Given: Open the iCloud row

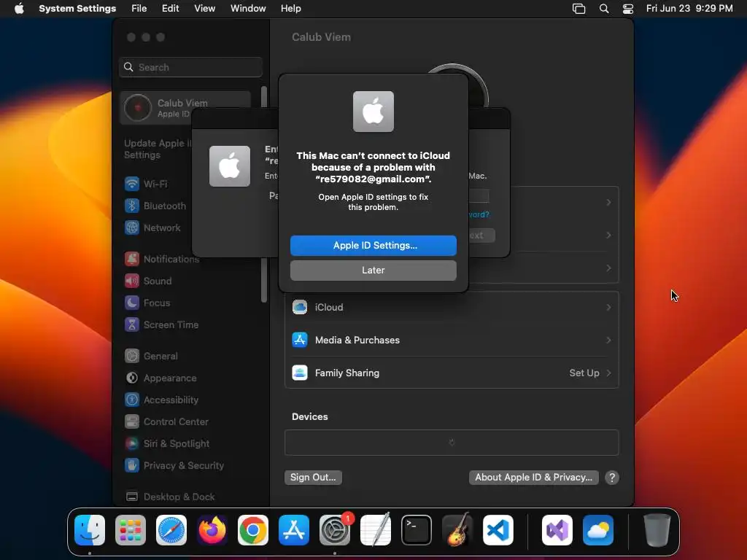Looking at the screenshot, I should pyautogui.click(x=452, y=308).
